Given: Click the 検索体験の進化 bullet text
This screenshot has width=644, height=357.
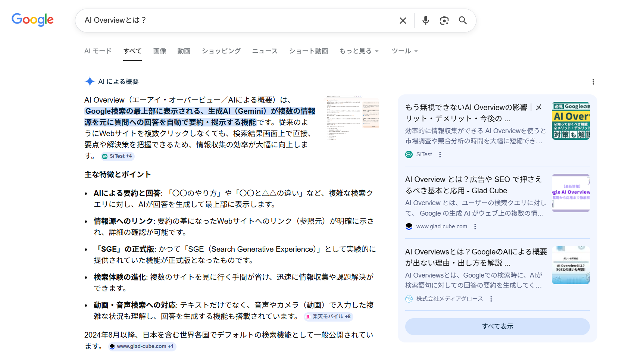Looking at the screenshot, I should coord(120,277).
